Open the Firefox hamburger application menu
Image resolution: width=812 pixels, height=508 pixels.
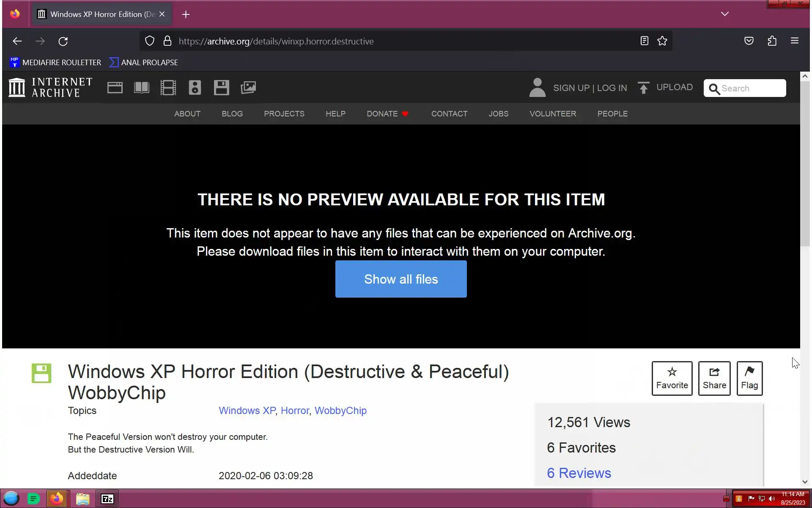[x=794, y=41]
